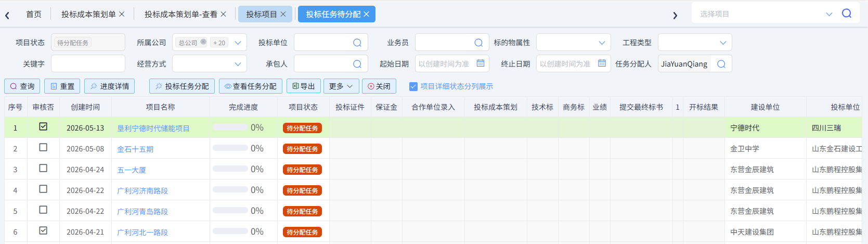
Task: Click the 完成进度 column header
Action: tap(243, 107)
